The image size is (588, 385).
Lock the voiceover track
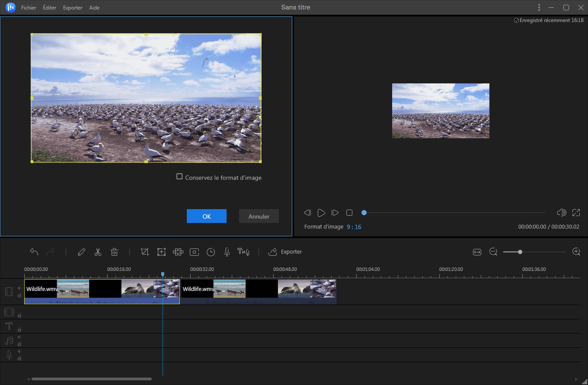[x=19, y=358]
